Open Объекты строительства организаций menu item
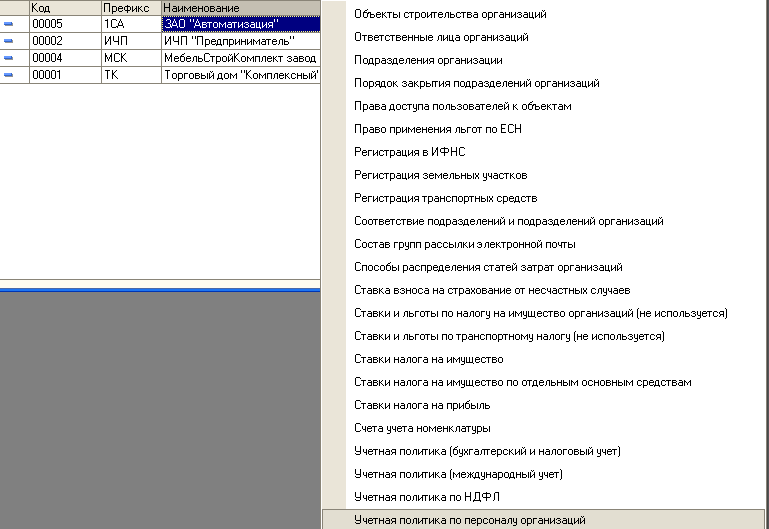Screen dimensions: 769x529 (x=450, y=14)
